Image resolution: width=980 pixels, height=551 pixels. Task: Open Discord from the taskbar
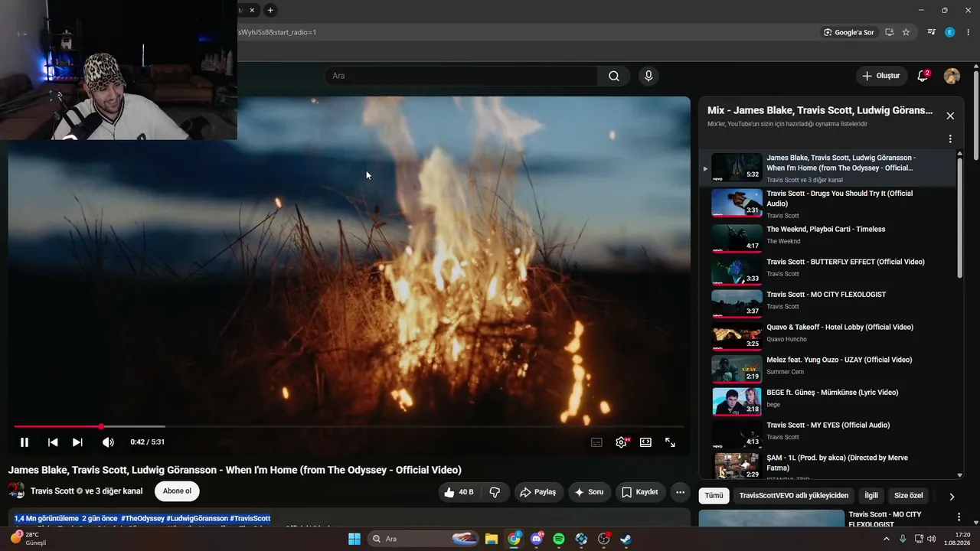537,539
